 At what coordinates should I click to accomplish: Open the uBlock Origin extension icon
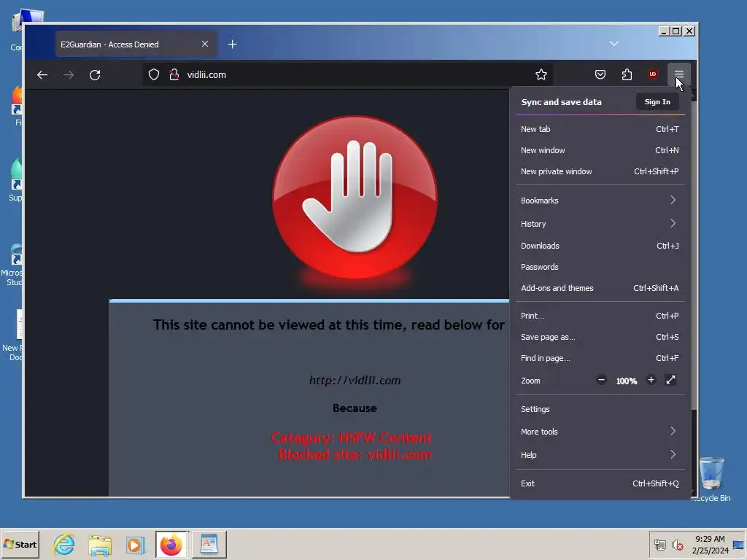pyautogui.click(x=653, y=74)
